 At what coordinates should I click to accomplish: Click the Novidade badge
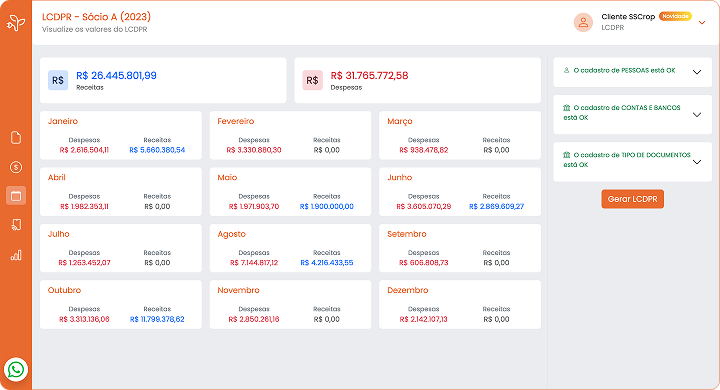(675, 16)
